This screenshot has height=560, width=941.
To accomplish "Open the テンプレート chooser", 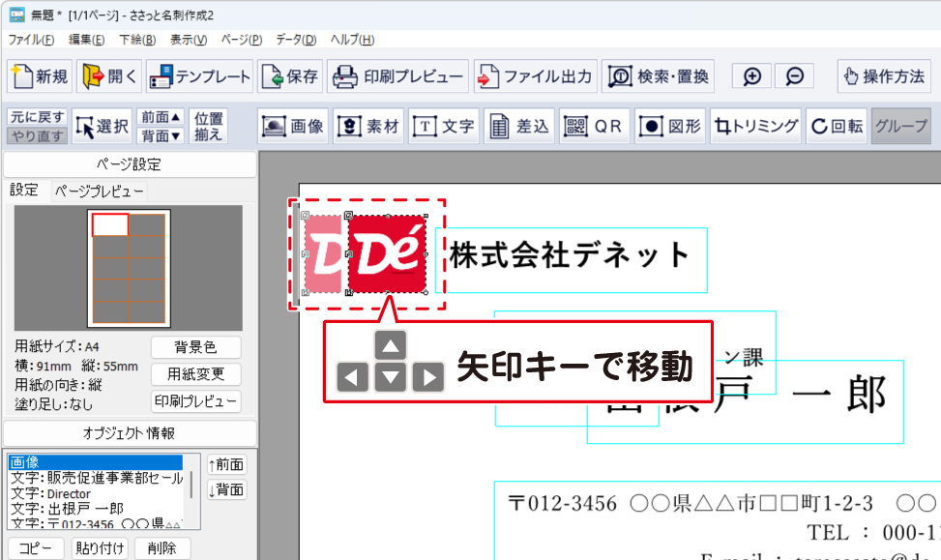I will (x=200, y=76).
